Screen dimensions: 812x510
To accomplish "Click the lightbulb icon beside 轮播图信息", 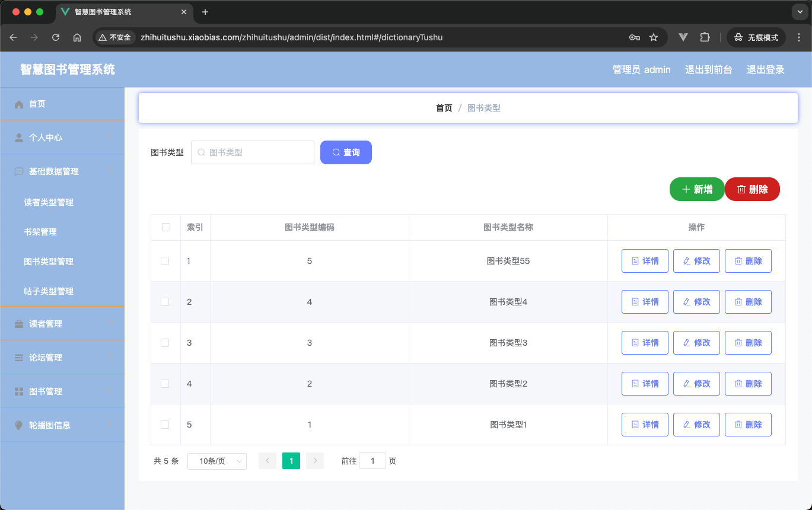I will point(19,425).
